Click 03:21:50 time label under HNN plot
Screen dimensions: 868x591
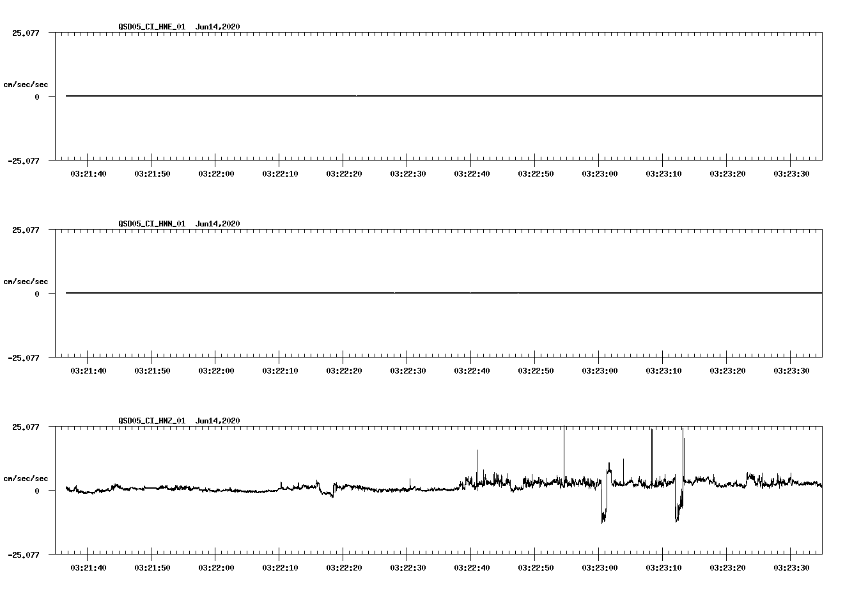click(x=152, y=371)
